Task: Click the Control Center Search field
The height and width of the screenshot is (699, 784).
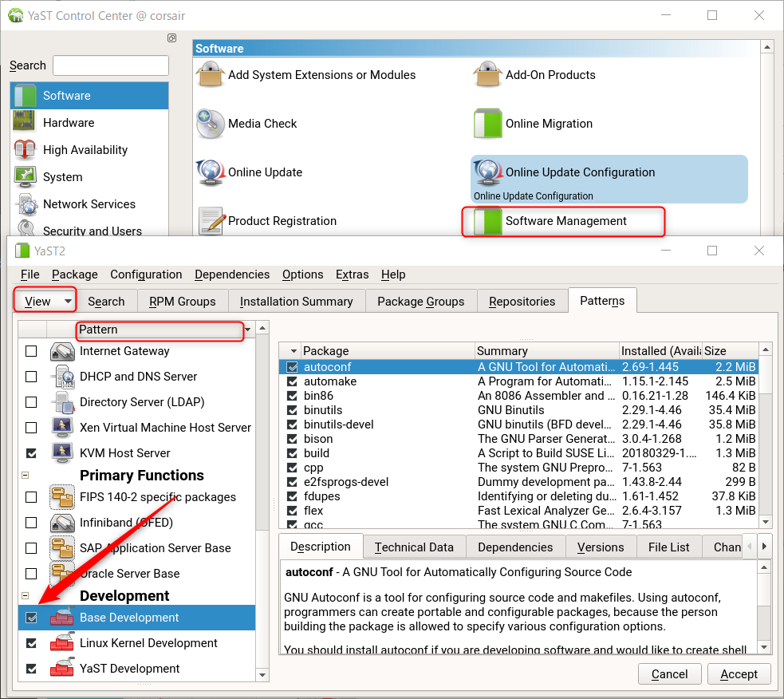Action: 111,65
